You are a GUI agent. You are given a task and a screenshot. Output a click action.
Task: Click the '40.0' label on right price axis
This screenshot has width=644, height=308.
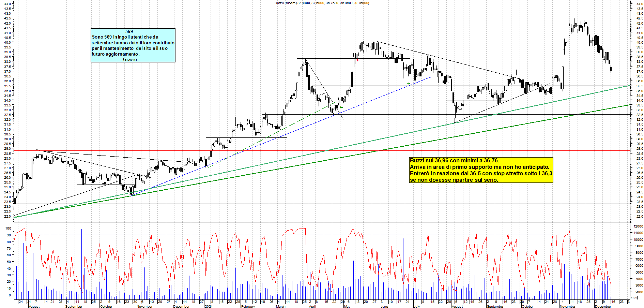point(640,43)
